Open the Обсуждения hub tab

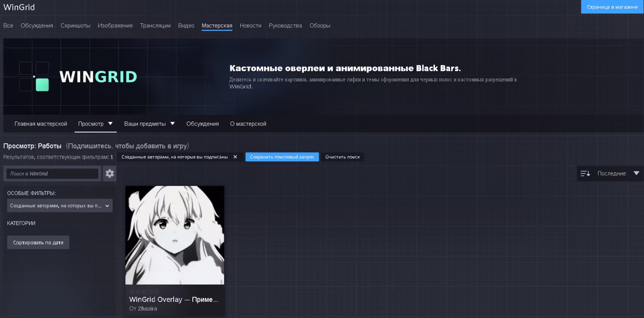pyautogui.click(x=37, y=26)
